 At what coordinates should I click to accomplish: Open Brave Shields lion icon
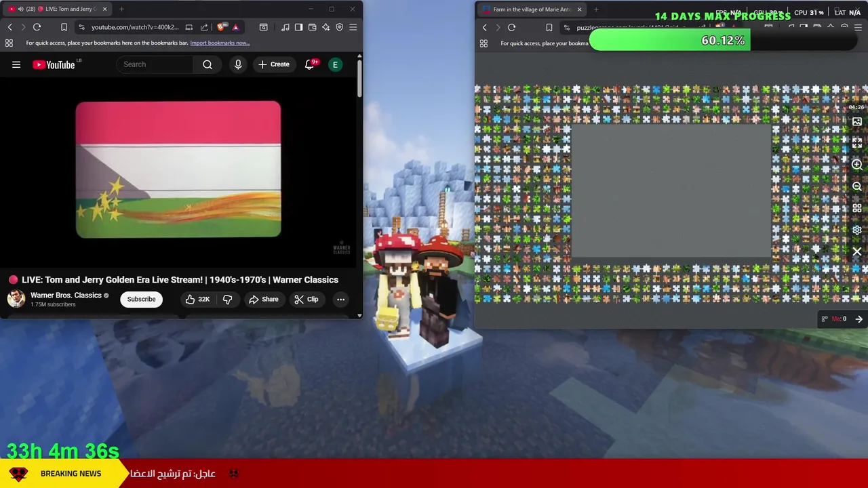(x=222, y=27)
